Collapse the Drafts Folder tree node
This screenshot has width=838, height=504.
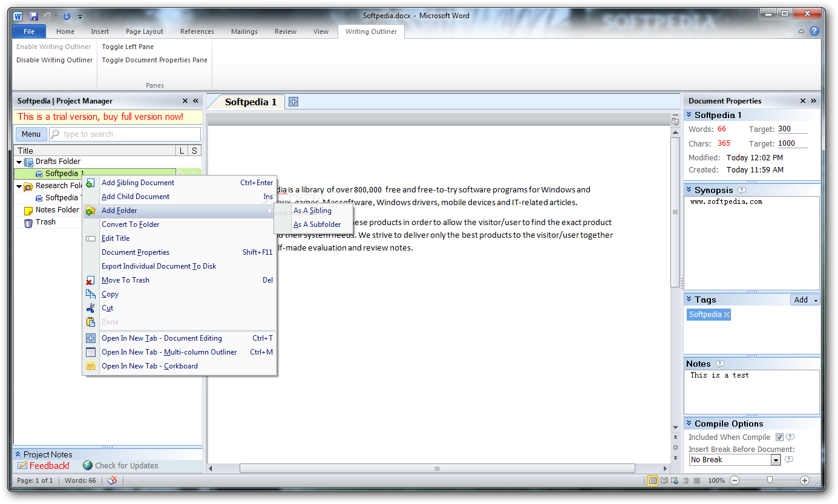19,162
